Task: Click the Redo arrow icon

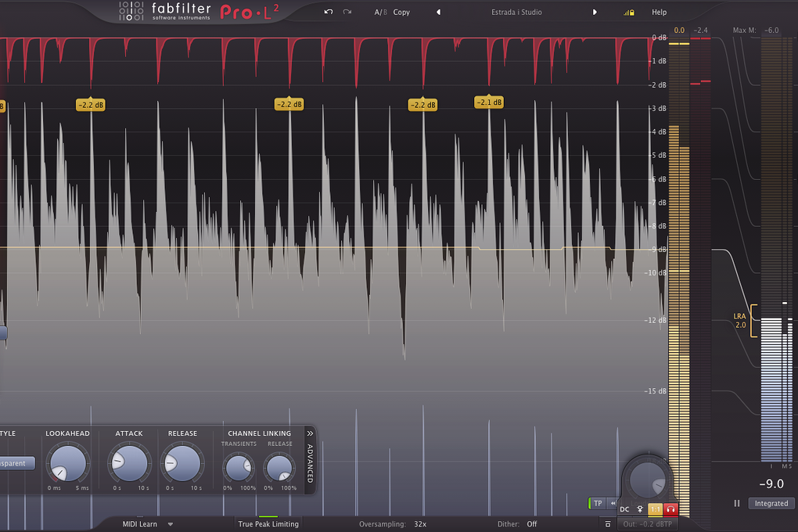Action: (x=347, y=12)
